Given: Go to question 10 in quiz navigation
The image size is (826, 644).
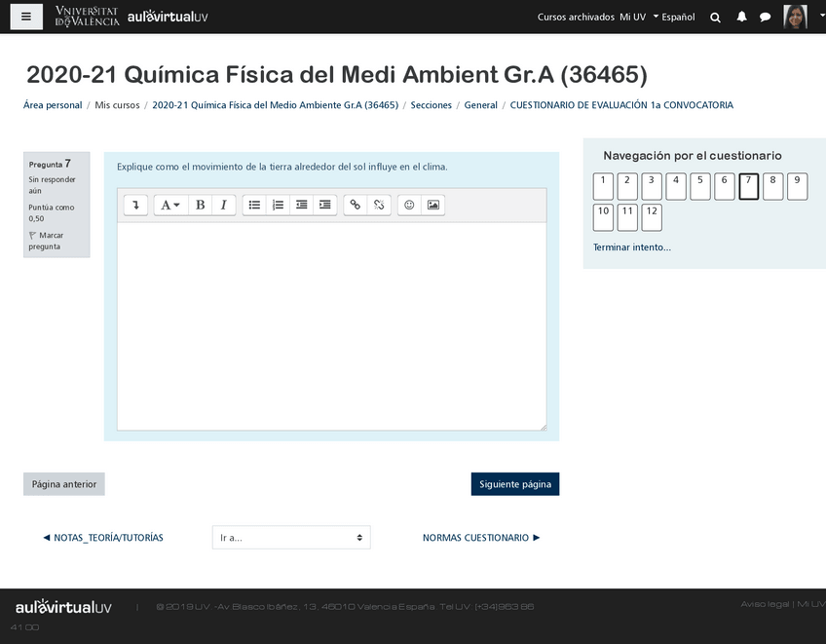Looking at the screenshot, I should click(x=603, y=217).
